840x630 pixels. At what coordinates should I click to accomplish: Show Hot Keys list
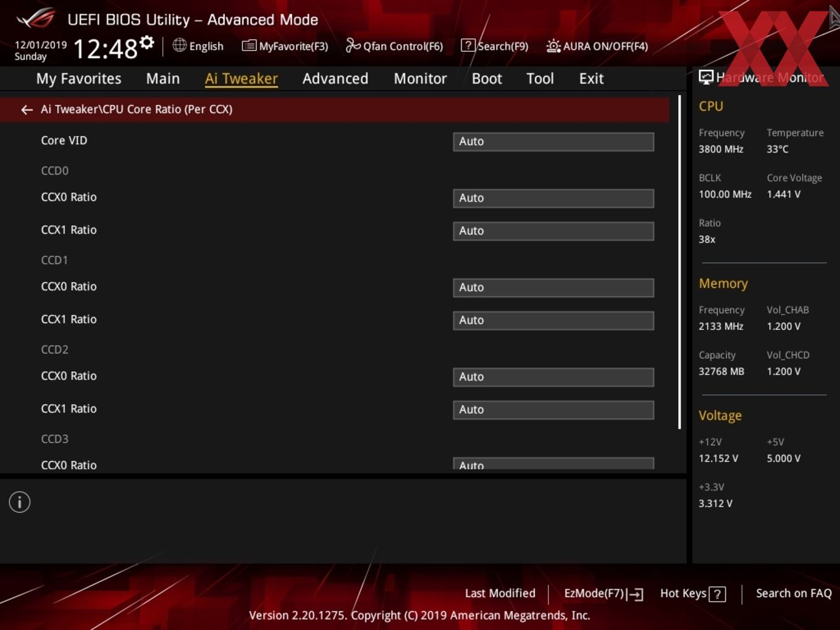click(693, 594)
